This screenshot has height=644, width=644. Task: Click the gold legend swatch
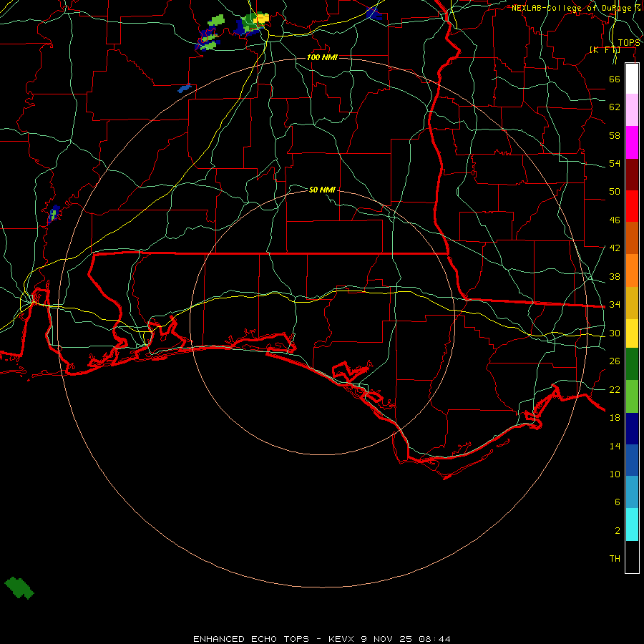pyautogui.click(x=632, y=303)
